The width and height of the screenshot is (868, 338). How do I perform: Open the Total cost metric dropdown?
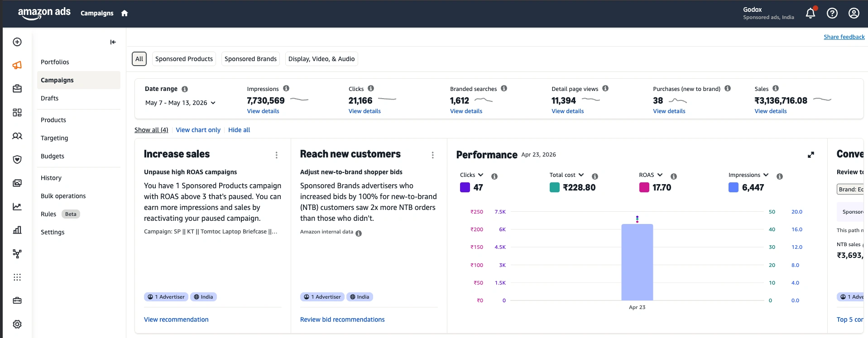(567, 175)
